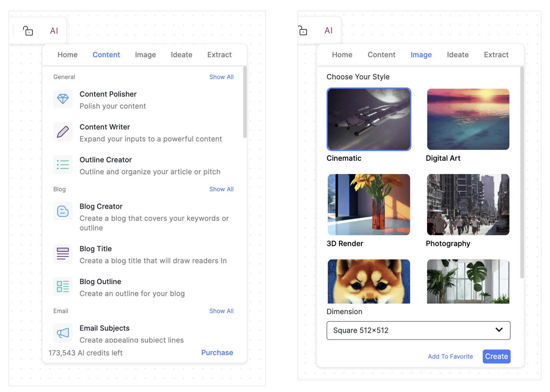Click the AI icon in left panel toolbar
This screenshot has width=550, height=392.
[x=54, y=31]
